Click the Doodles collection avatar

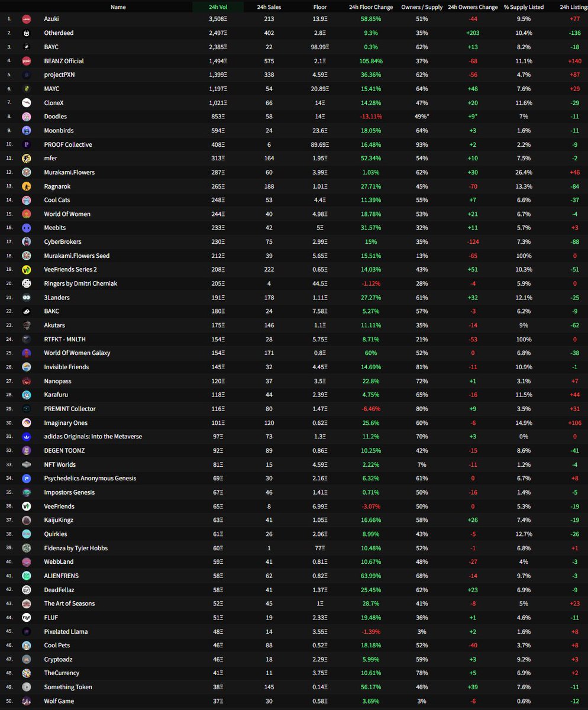[27, 117]
